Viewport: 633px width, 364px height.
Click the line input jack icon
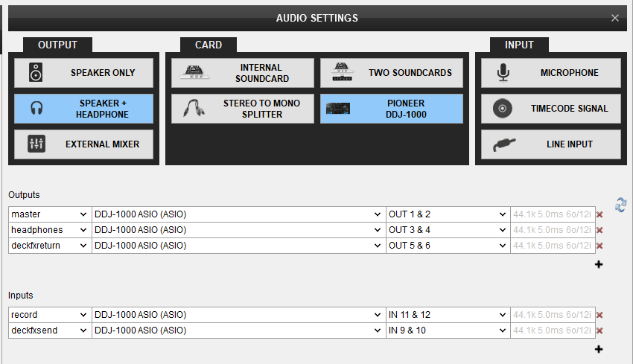click(504, 144)
